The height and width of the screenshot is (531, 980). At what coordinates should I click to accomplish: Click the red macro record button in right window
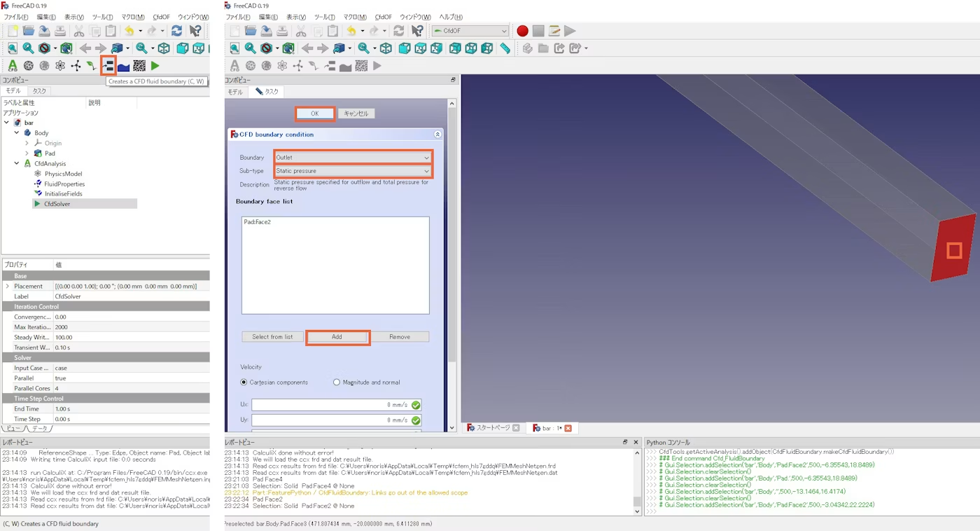pos(522,31)
